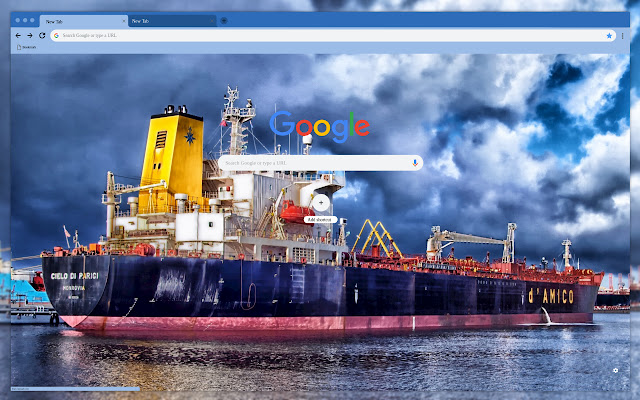
Task: Go back with the back arrow
Action: (18, 36)
